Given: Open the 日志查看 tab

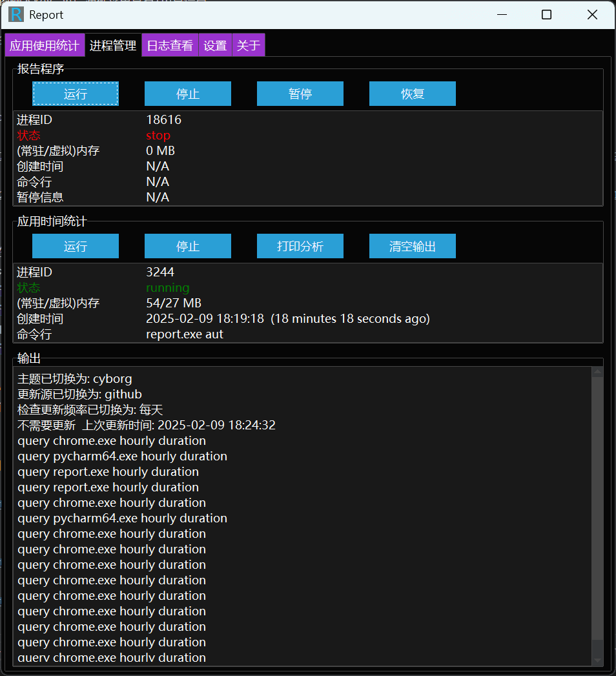Looking at the screenshot, I should coord(170,46).
